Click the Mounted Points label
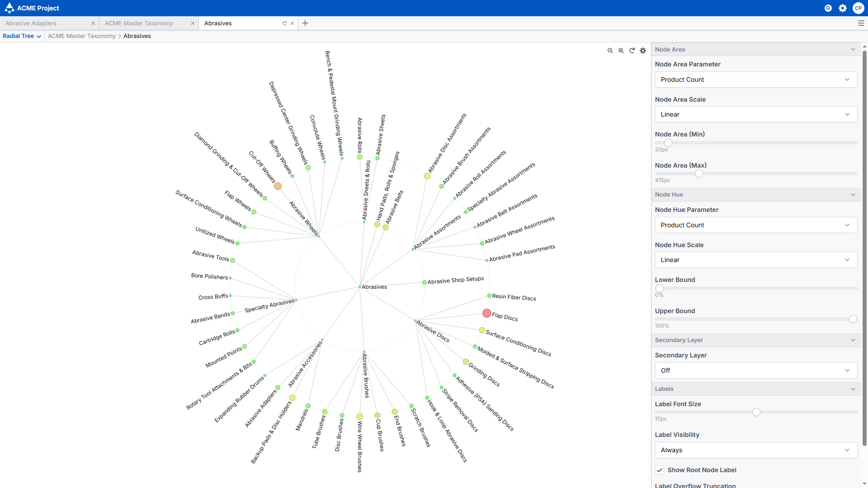The image size is (868, 488). [224, 357]
